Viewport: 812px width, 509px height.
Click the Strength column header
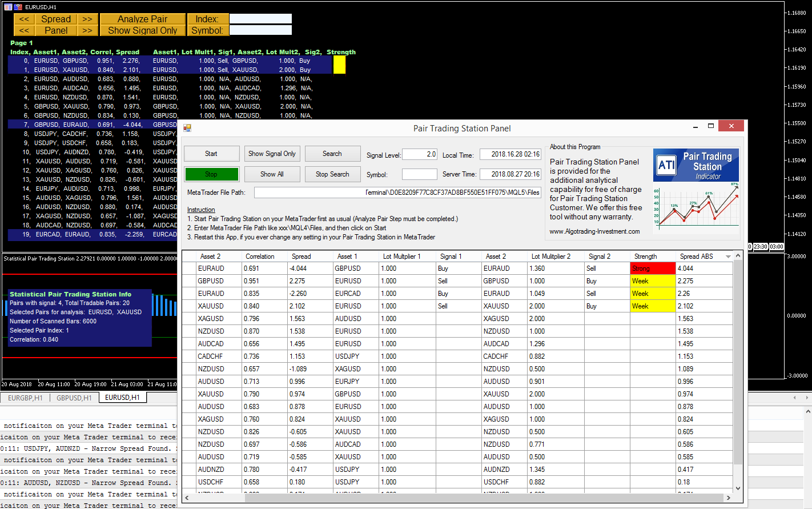[653, 256]
